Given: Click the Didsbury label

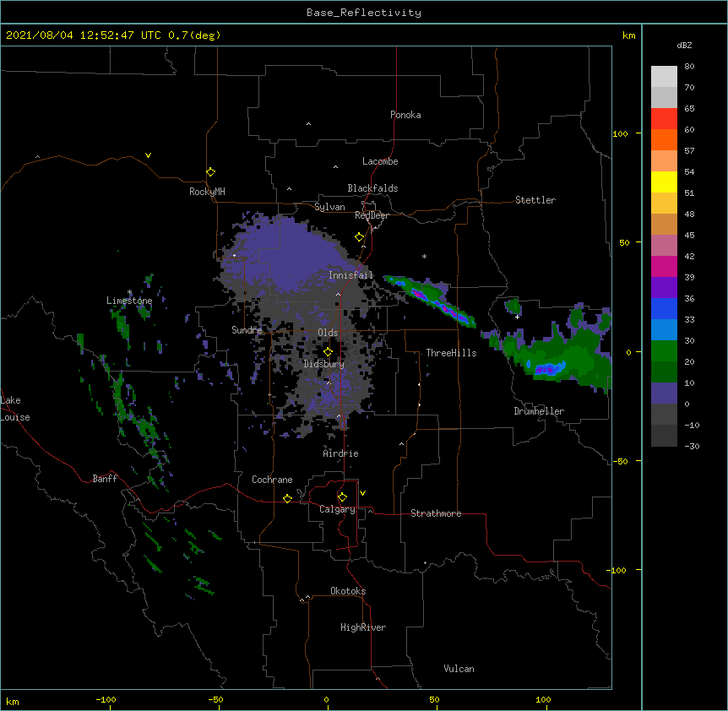Looking at the screenshot, I should [x=324, y=364].
